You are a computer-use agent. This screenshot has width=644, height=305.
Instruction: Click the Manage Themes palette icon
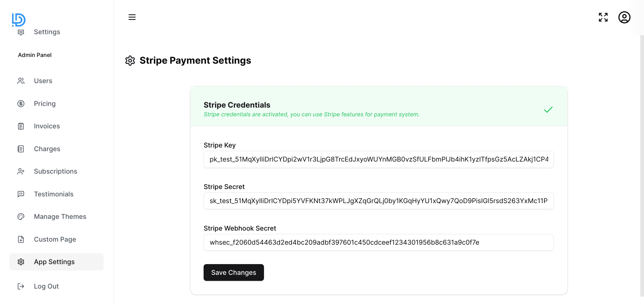pyautogui.click(x=21, y=217)
